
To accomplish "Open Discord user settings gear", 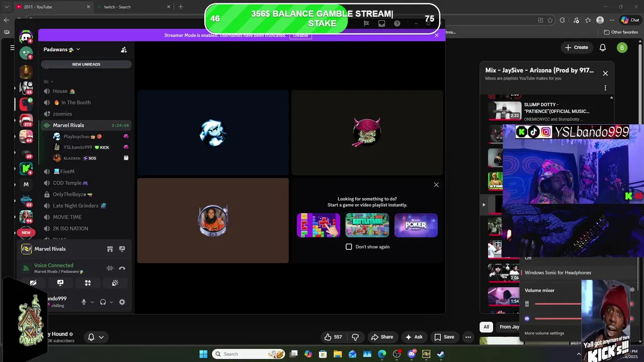I will 122,302.
